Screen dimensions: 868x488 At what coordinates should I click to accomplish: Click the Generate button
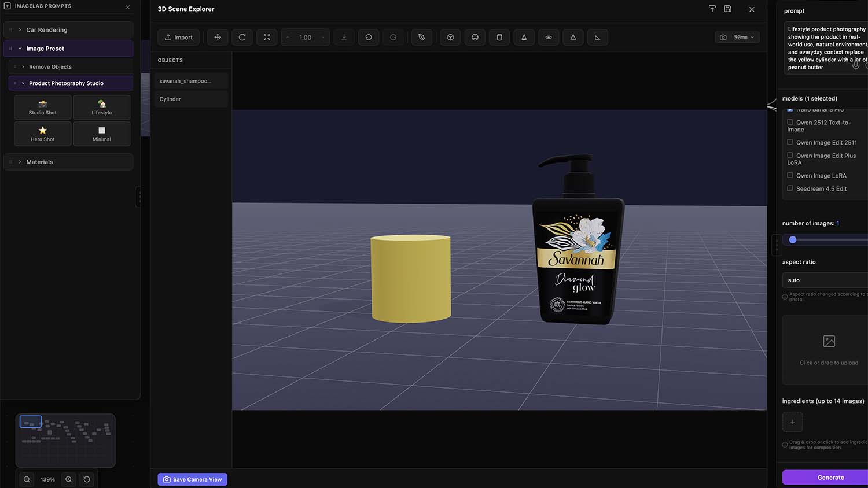[830, 477]
